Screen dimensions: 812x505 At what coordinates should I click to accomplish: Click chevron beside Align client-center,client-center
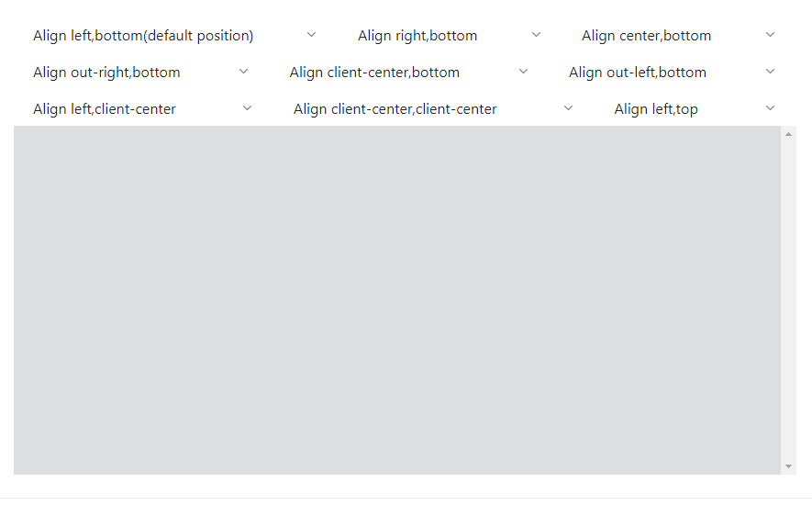[x=568, y=108]
